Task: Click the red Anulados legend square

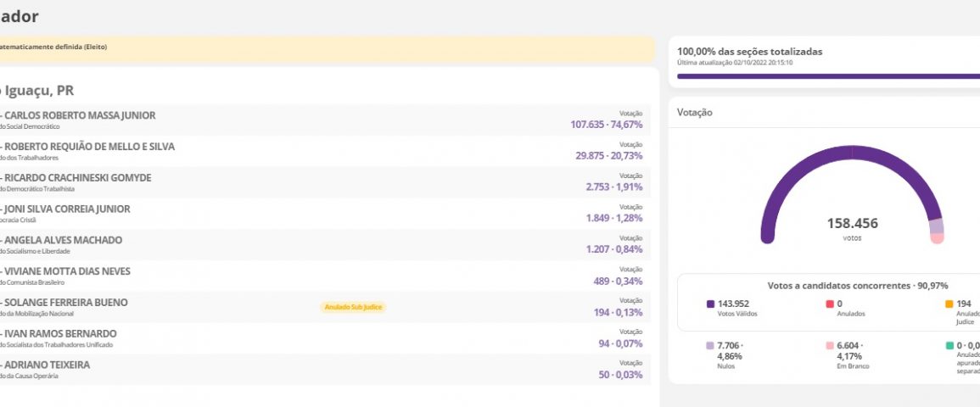Action: pyautogui.click(x=830, y=304)
